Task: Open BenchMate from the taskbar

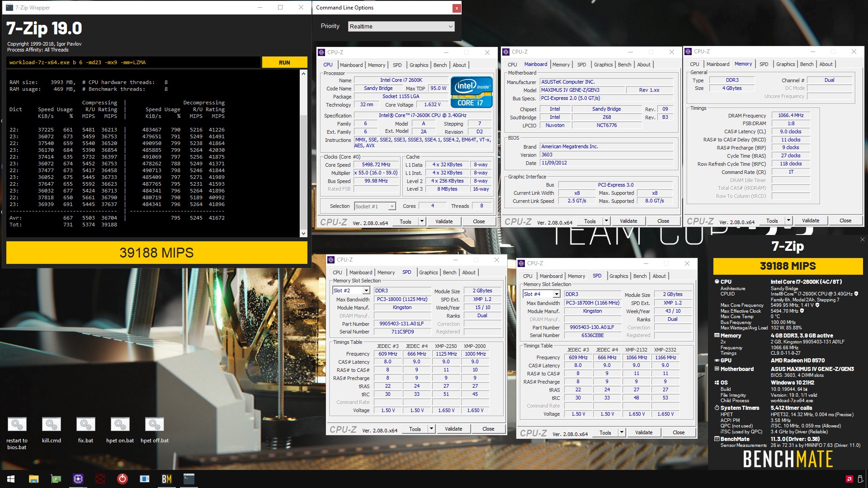Action: coord(167,479)
